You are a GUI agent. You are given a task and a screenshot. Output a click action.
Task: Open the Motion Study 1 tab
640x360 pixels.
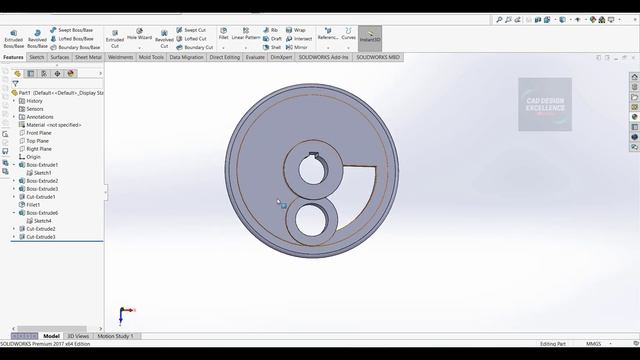[116, 336]
